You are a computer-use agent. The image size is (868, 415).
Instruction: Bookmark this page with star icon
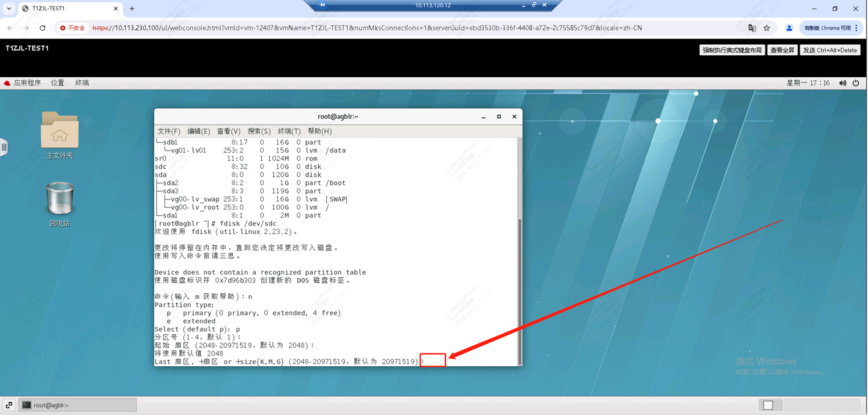[767, 28]
